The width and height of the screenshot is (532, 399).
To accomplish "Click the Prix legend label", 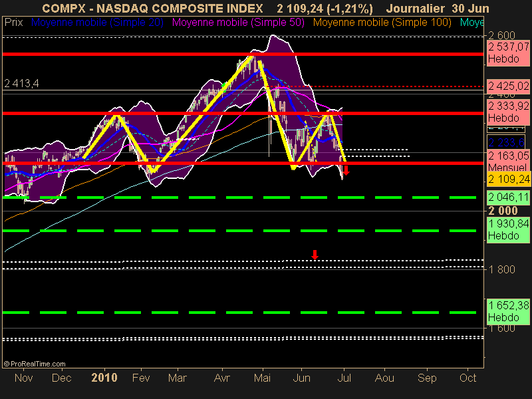I will coord(13,23).
